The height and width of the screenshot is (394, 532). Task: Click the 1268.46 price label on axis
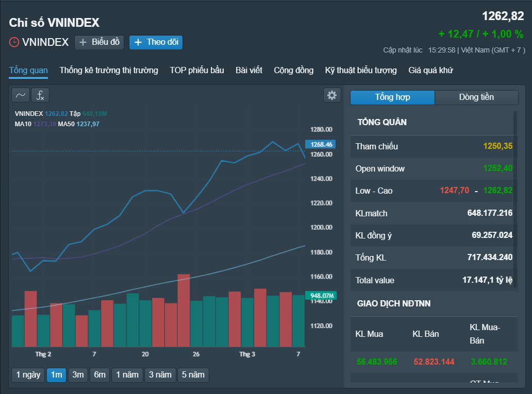pos(321,144)
